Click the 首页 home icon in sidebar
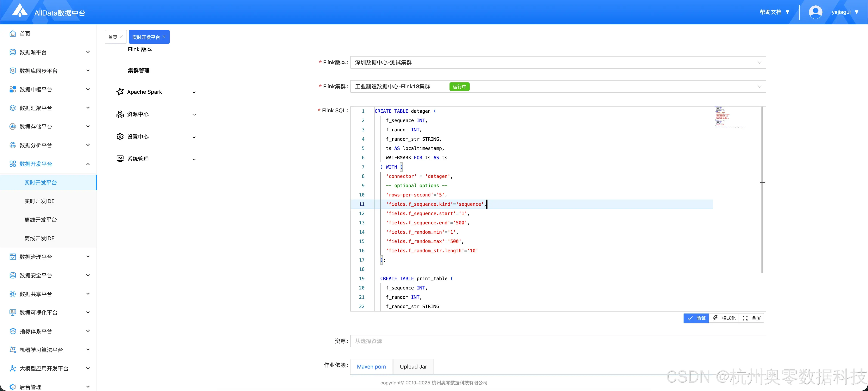 (13, 34)
